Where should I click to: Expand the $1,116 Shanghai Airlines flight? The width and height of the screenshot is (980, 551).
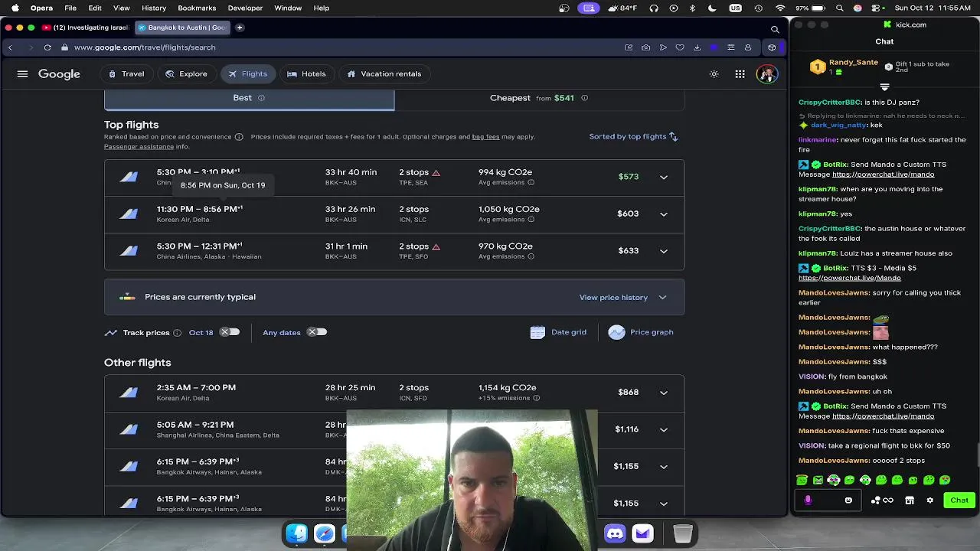point(664,429)
